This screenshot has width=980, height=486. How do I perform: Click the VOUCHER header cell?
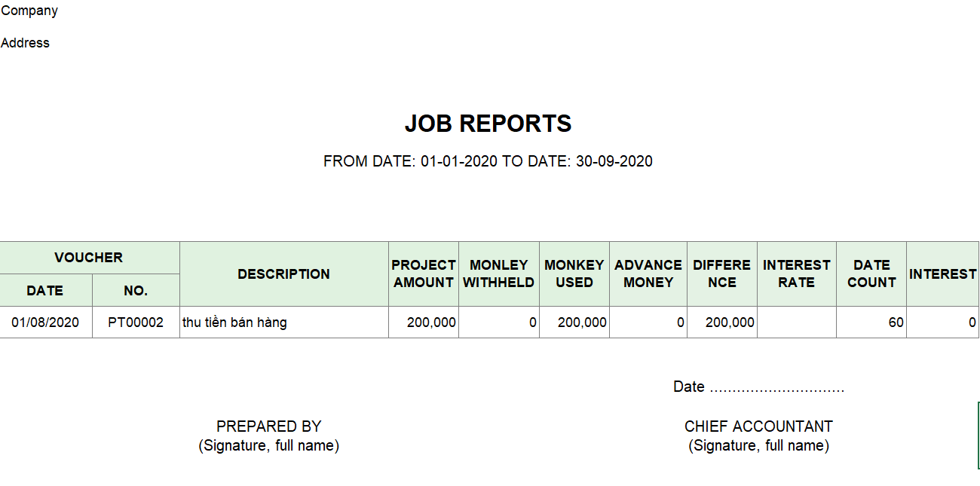(x=89, y=258)
